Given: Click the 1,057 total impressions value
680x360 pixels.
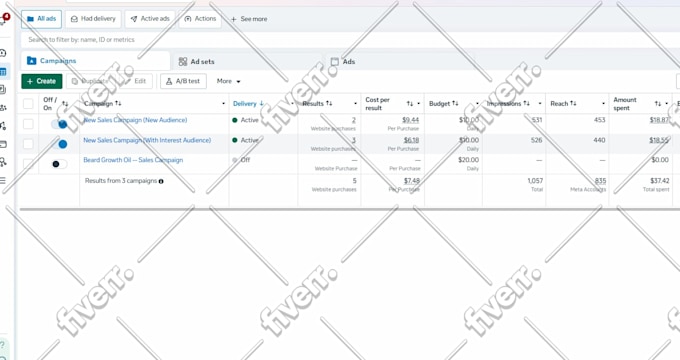Looking at the screenshot, I should (x=535, y=181).
